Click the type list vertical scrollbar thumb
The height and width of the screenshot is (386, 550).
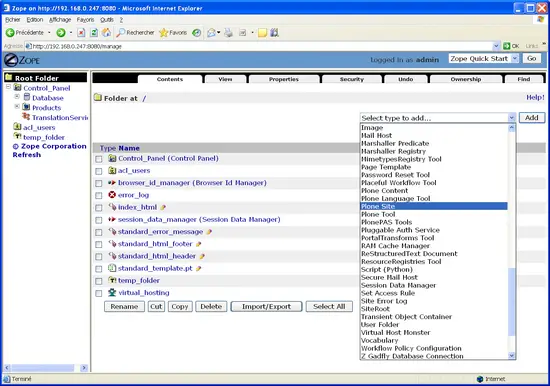pos(512,301)
